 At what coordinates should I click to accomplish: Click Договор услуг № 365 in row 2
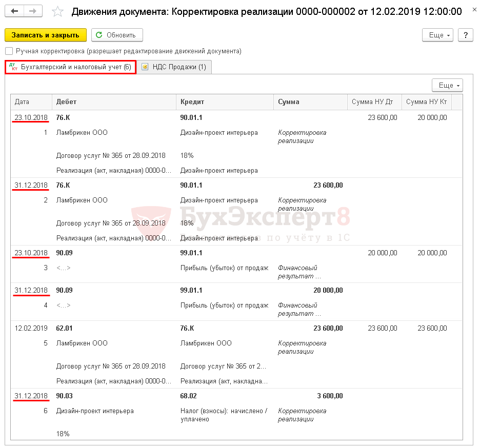111,223
